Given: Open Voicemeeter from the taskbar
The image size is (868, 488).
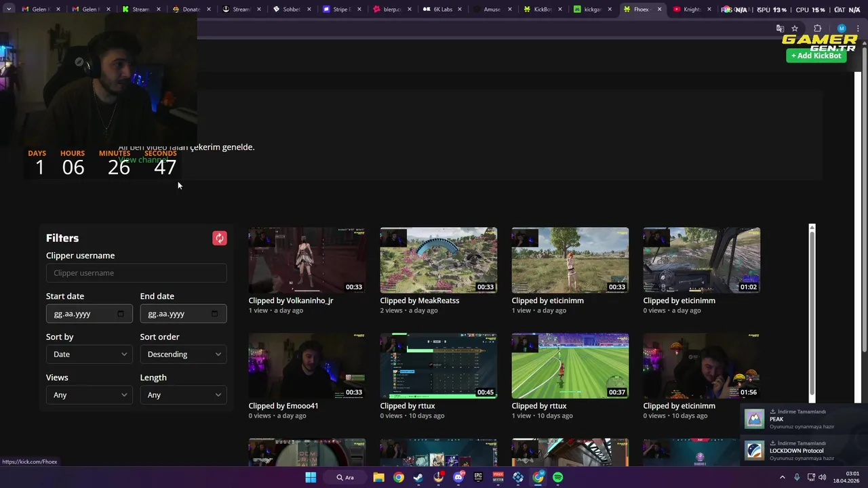Looking at the screenshot, I should tap(498, 477).
